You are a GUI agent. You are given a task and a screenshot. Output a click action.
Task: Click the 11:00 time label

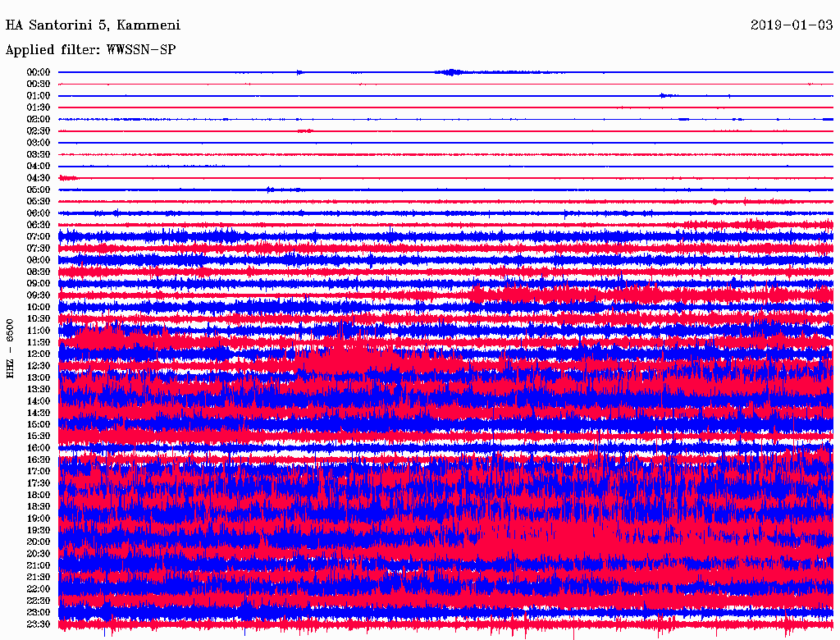pos(39,331)
